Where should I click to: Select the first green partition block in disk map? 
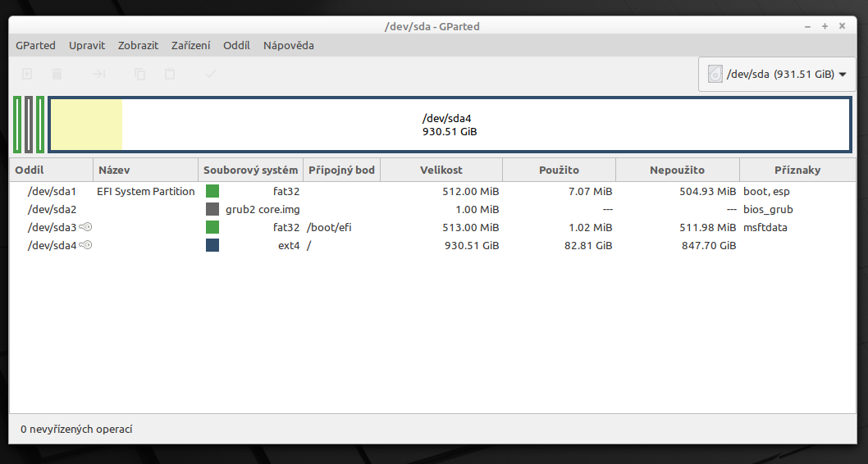point(17,125)
